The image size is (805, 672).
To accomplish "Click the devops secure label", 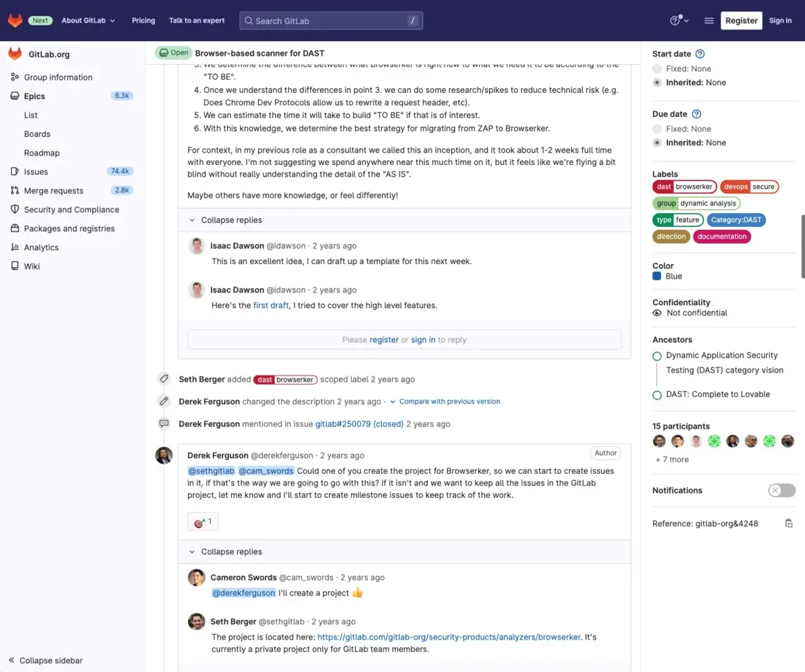I will point(749,187).
